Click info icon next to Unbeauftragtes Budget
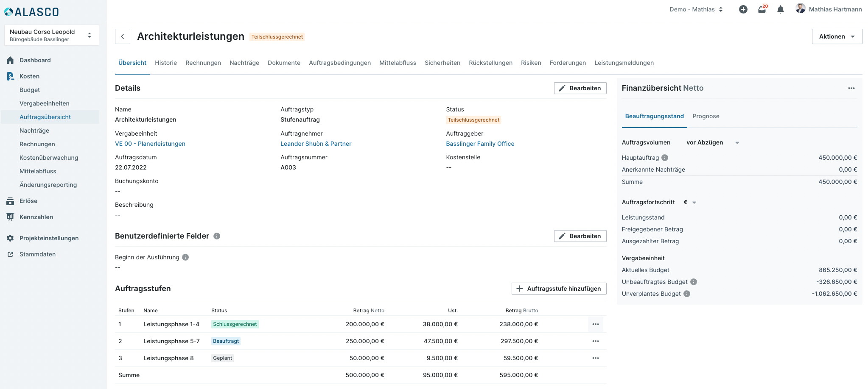Viewport: 868px width, 389px height. point(694,282)
